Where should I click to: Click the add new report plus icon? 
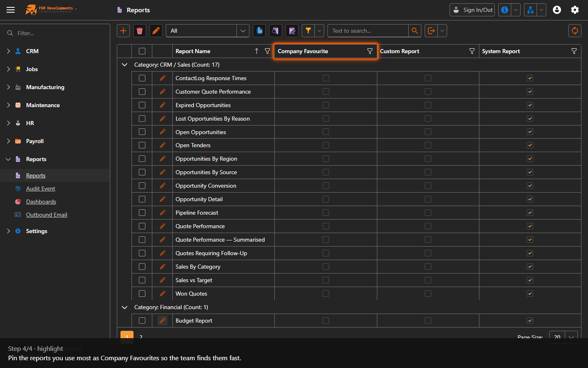coord(123,31)
